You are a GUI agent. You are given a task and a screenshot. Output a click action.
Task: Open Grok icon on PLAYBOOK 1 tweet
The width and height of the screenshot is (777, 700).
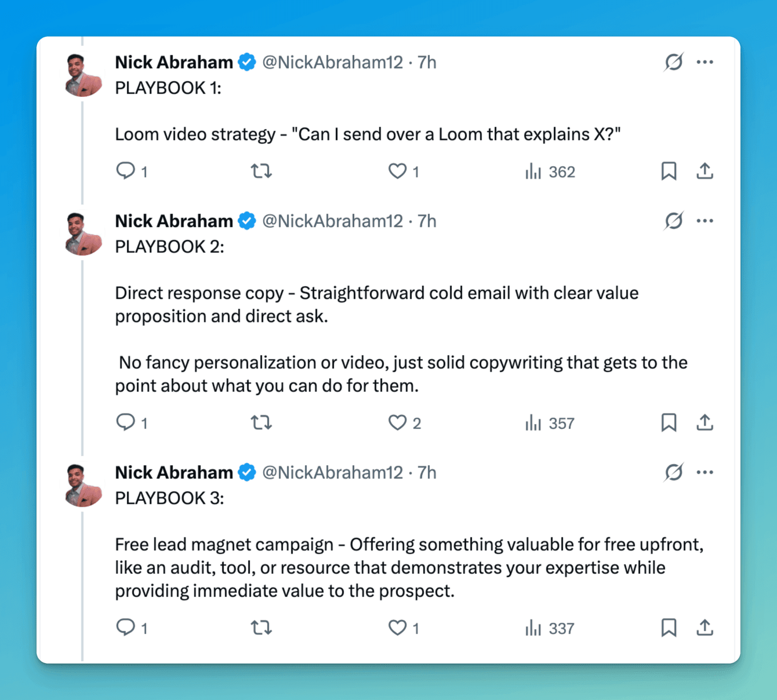[673, 62]
